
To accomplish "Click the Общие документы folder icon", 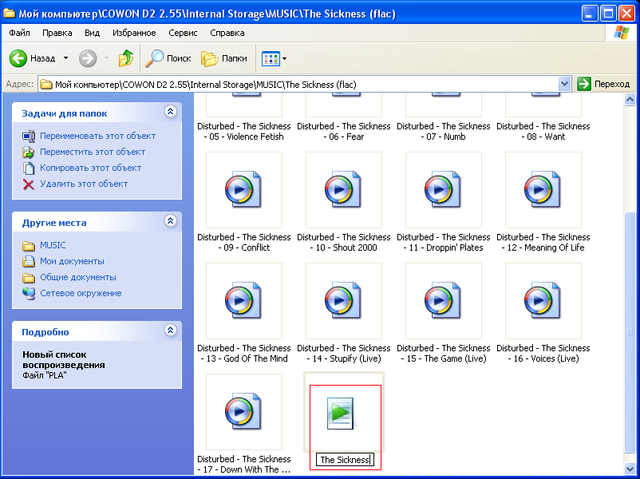I will (28, 277).
